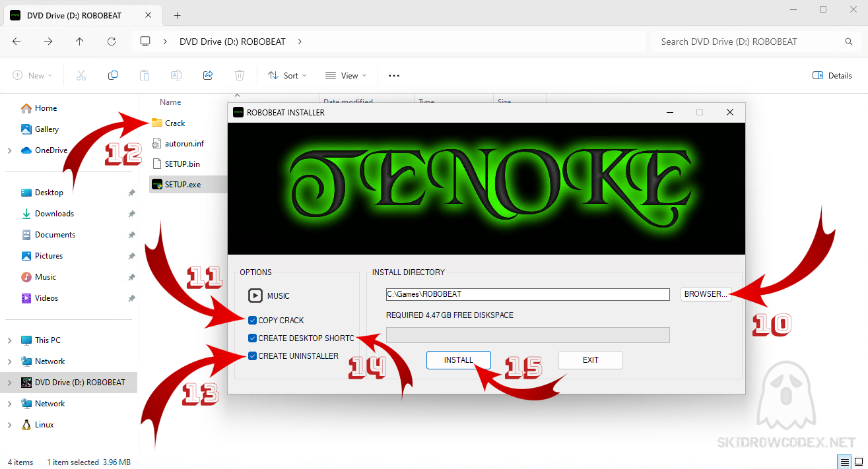The width and height of the screenshot is (868, 469).
Task: Switch to large thumbnails view icon at bottom right
Action: pyautogui.click(x=859, y=462)
